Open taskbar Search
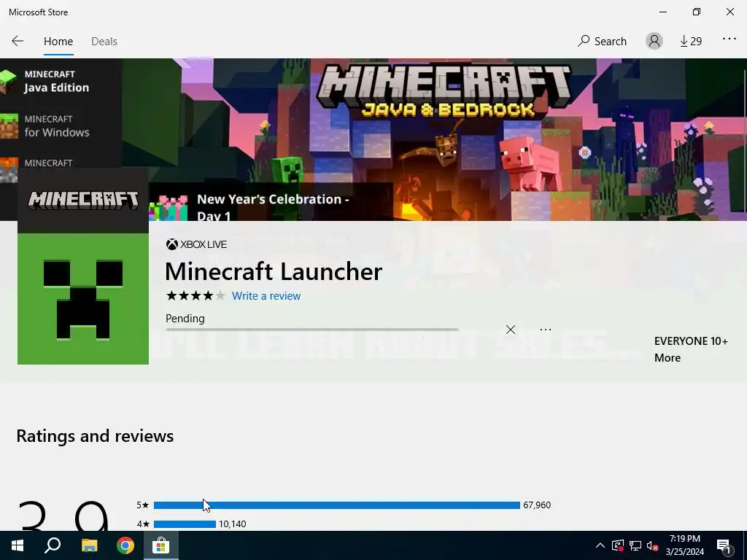747x560 pixels. [53, 545]
